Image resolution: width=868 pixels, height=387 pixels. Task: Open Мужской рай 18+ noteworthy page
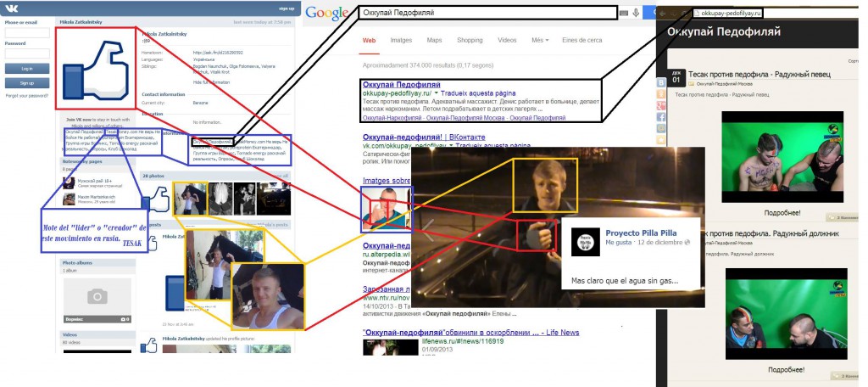(x=95, y=180)
